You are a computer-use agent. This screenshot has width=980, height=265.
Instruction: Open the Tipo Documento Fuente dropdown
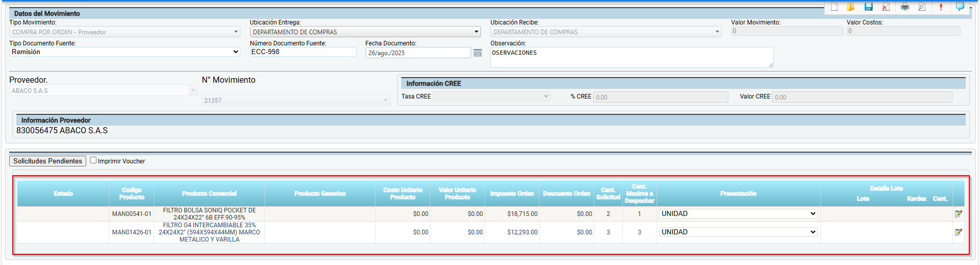[125, 52]
